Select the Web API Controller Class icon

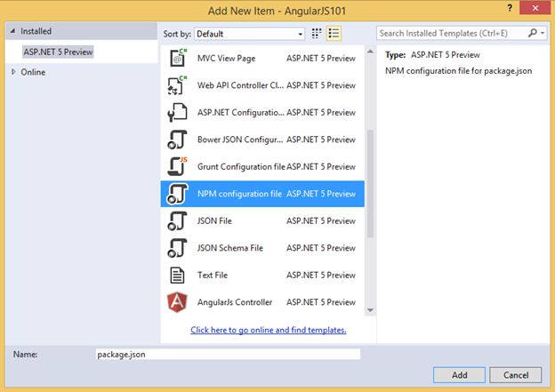[177, 85]
